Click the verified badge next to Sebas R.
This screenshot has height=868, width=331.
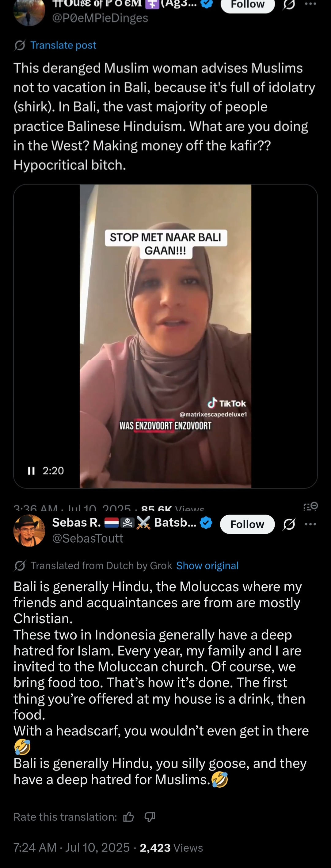206,523
